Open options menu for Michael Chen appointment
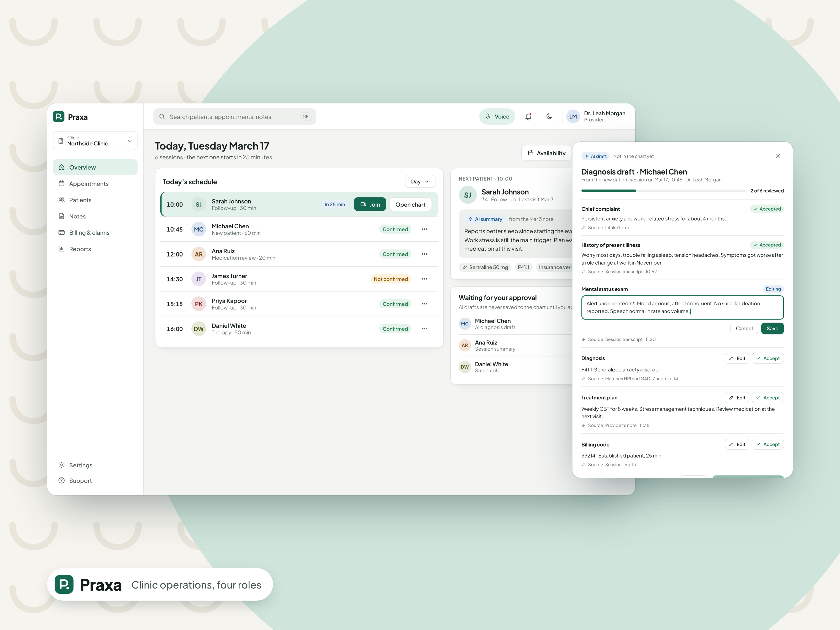The height and width of the screenshot is (630, 840). tap(424, 229)
